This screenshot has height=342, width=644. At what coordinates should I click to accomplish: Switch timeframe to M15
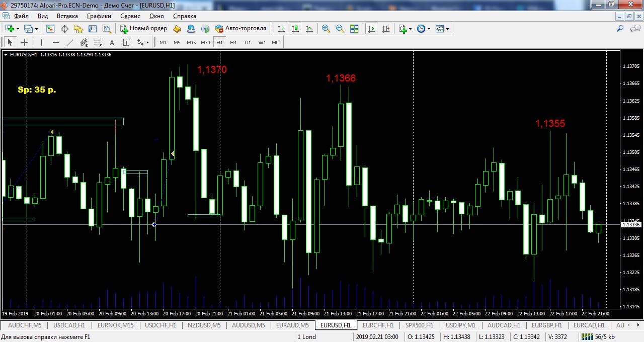191,42
